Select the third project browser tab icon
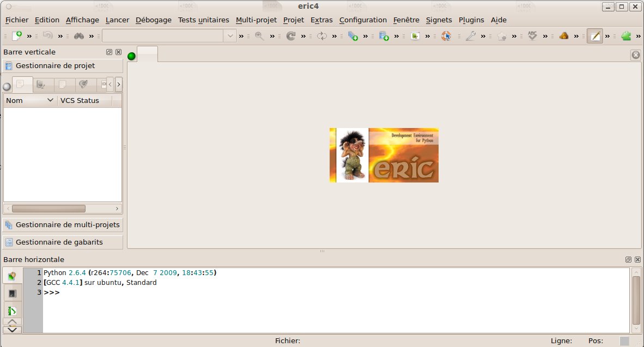 pyautogui.click(x=64, y=84)
